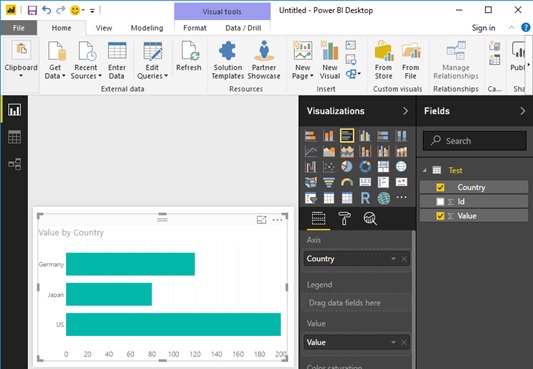Choose the treemap visual
The image size is (533, 369).
point(383,167)
